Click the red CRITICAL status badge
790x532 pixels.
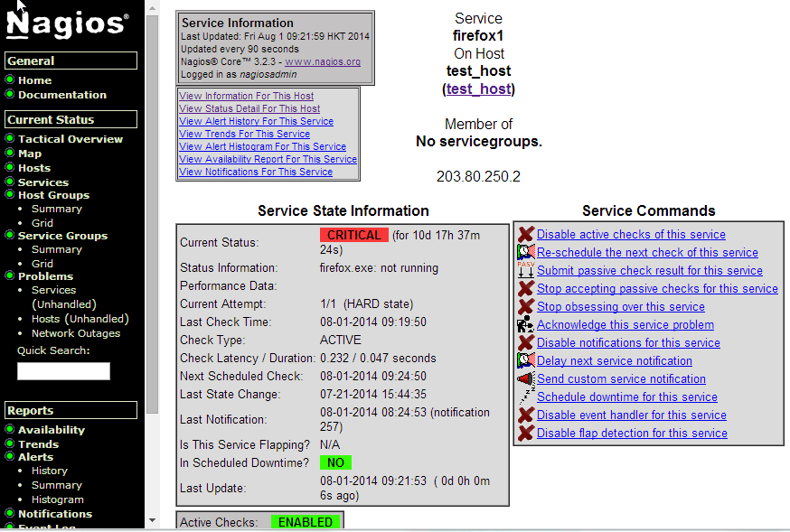pos(353,235)
